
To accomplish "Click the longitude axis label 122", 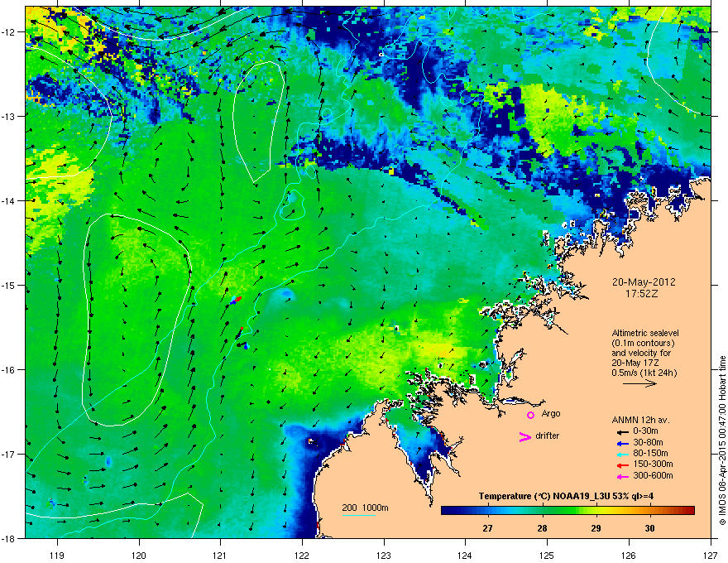I will (302, 556).
